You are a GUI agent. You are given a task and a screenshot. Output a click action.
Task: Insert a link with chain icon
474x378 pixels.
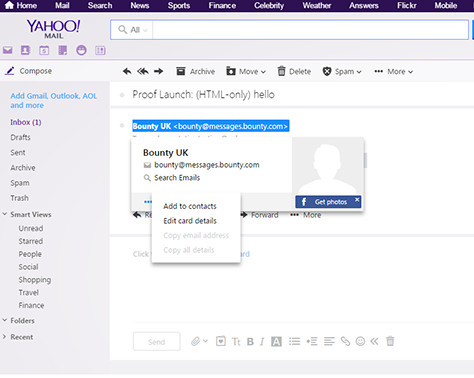pyautogui.click(x=345, y=341)
